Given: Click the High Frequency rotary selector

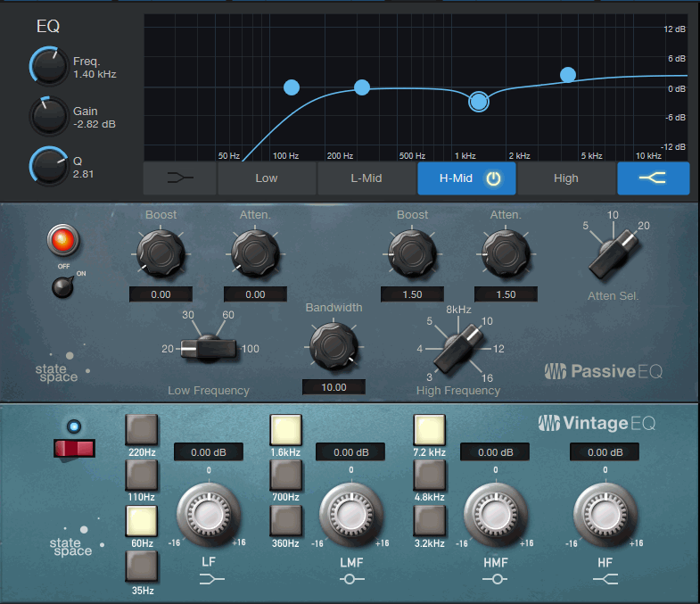Looking at the screenshot, I should 458,349.
